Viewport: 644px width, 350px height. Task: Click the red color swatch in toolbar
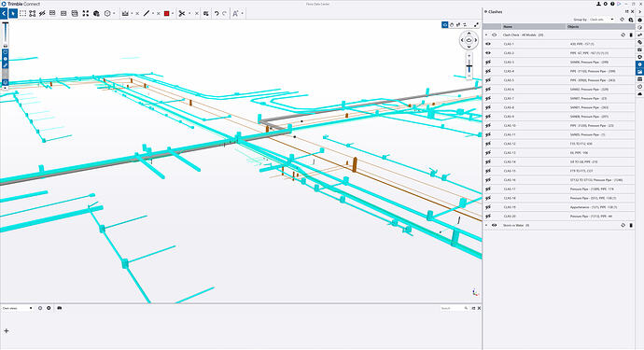click(166, 14)
